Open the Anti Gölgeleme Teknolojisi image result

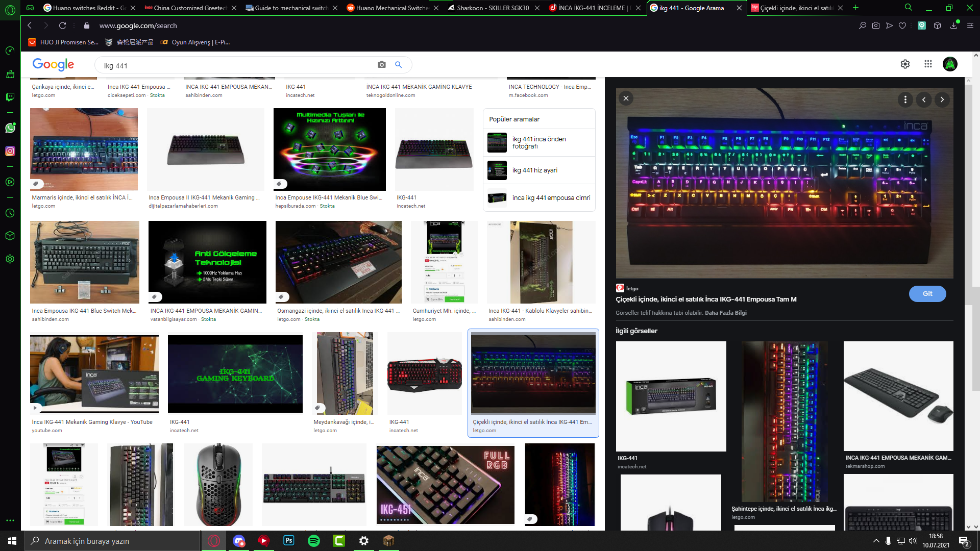207,262
